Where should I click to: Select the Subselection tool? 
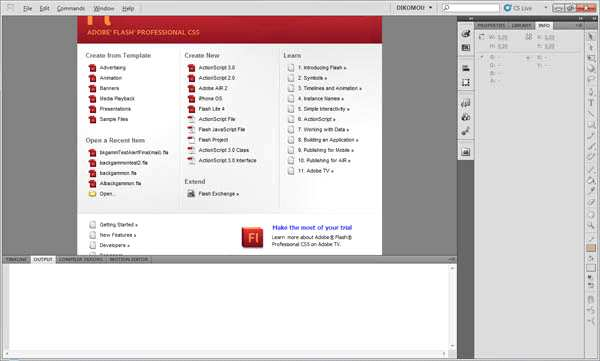(x=591, y=47)
